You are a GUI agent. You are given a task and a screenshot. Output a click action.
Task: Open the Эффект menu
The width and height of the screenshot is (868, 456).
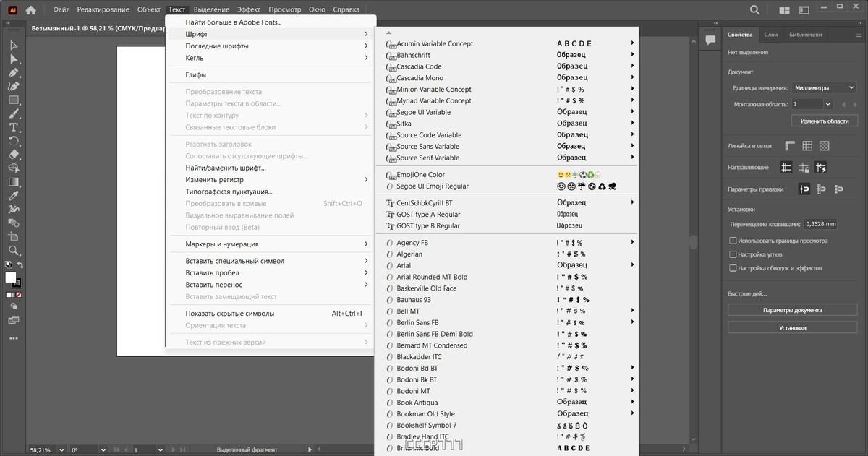(x=249, y=9)
